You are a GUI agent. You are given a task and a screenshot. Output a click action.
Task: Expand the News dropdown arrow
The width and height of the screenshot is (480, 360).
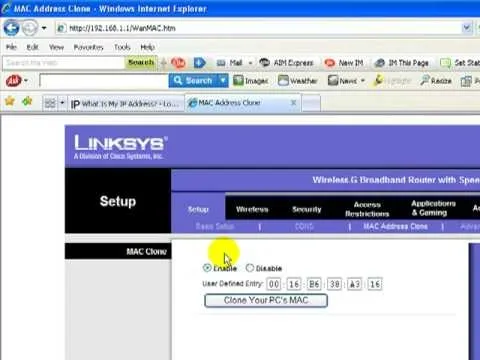click(x=363, y=81)
